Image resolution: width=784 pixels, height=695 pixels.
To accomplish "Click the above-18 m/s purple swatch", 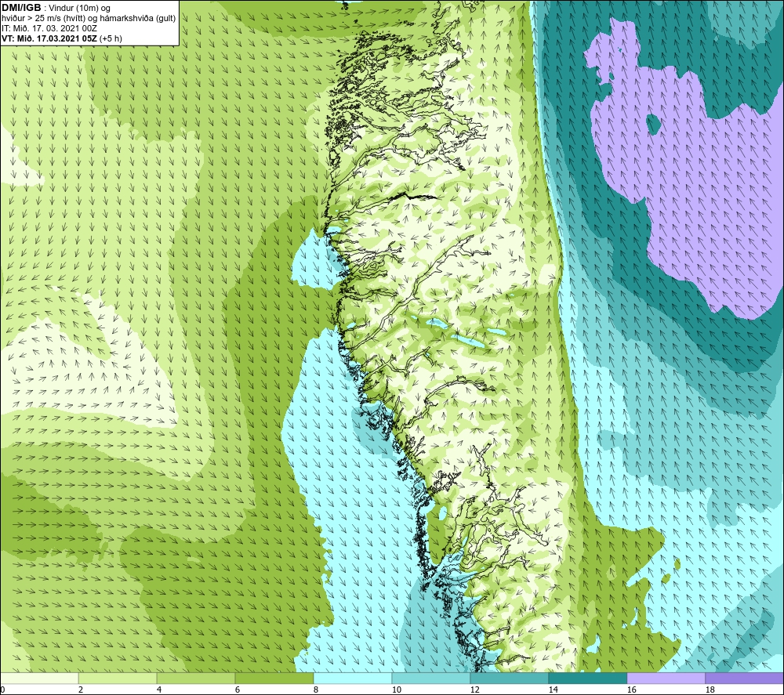I will 745,678.
